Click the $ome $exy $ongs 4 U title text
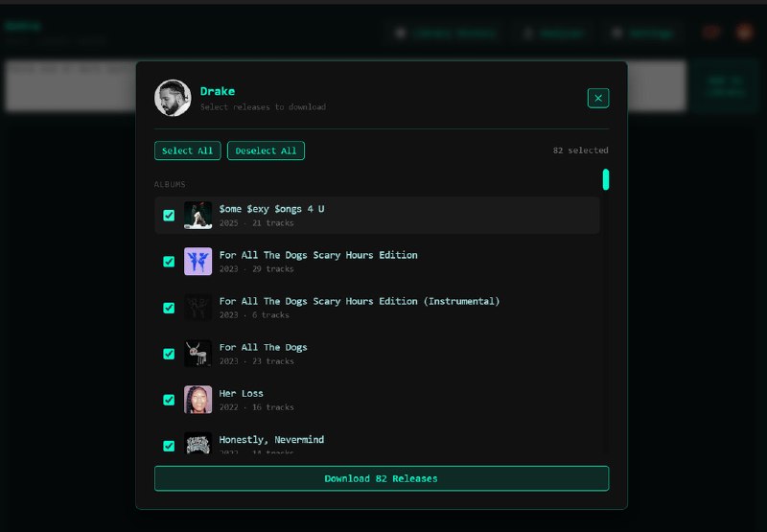The image size is (767, 532). [x=271, y=208]
